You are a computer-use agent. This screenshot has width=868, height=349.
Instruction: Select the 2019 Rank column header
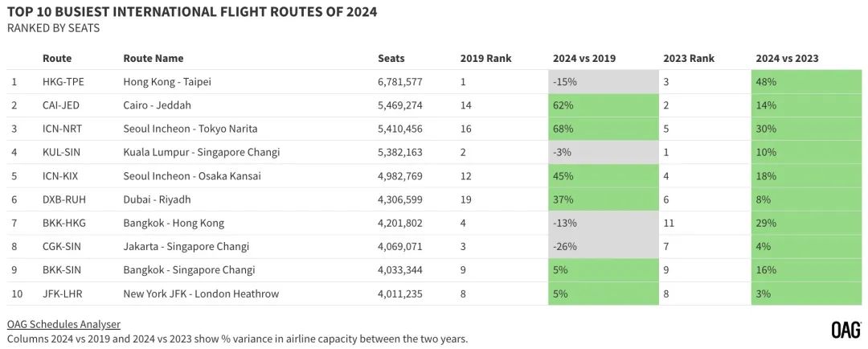click(x=485, y=58)
